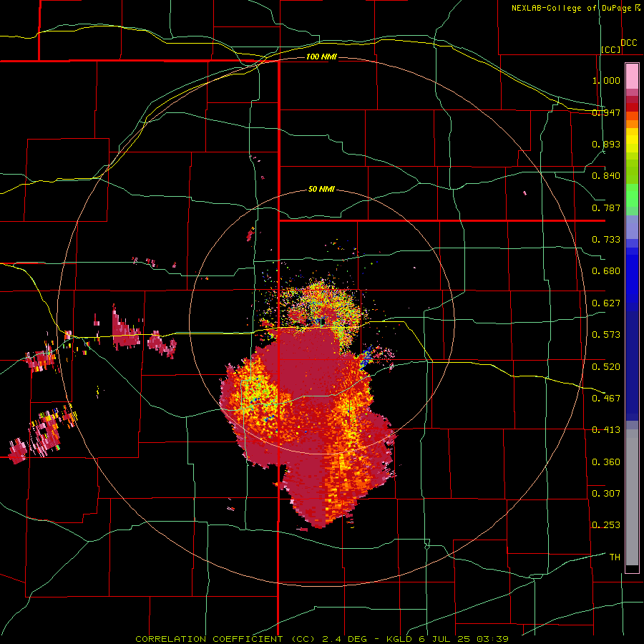The image size is (644, 644).
Task: Click the 0.520 scale value
Action: [606, 367]
